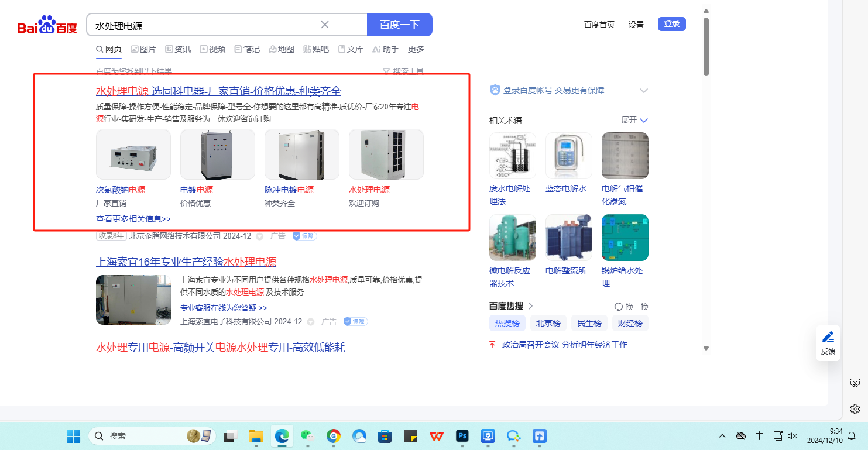This screenshot has width=868, height=450.
Task: Click the muted volume tray icon
Action: [793, 436]
